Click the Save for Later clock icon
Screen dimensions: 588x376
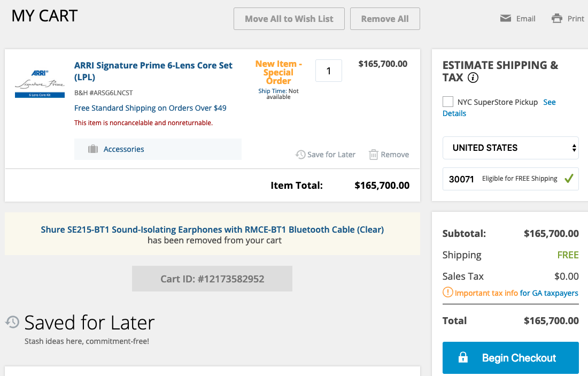click(x=300, y=155)
